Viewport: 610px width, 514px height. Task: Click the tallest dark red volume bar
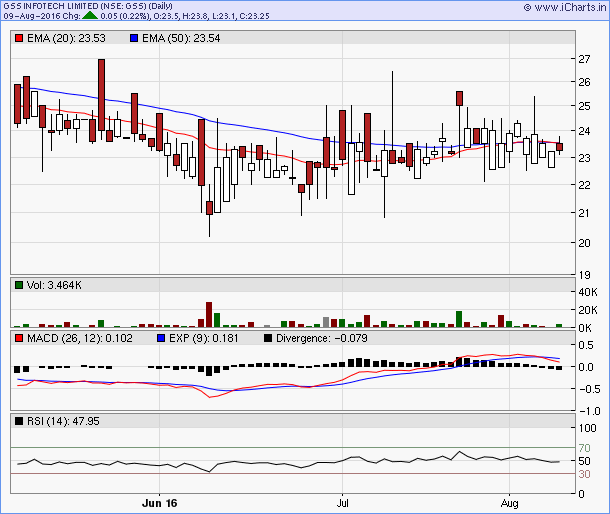209,314
